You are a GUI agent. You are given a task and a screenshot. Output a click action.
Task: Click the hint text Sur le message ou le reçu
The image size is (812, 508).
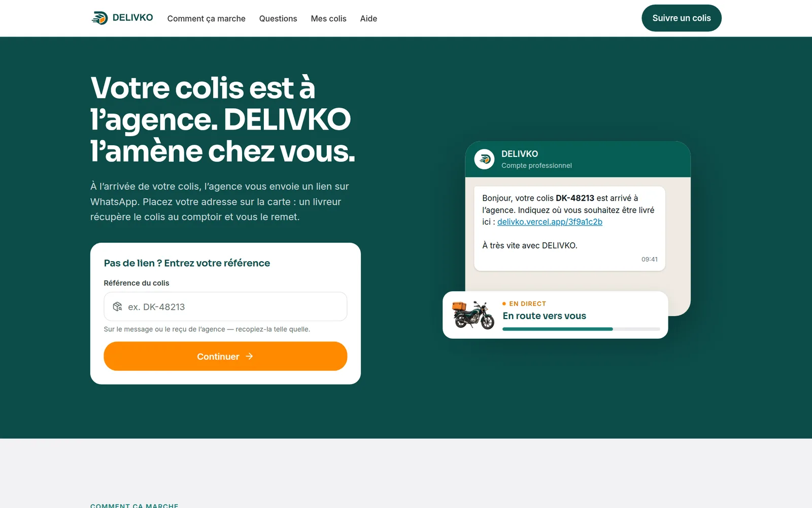coord(207,329)
